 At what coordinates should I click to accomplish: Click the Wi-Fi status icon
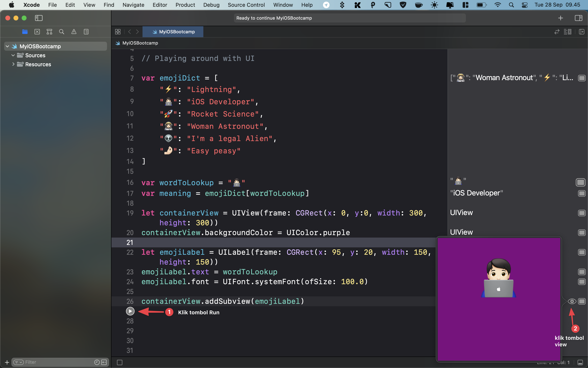point(498,5)
